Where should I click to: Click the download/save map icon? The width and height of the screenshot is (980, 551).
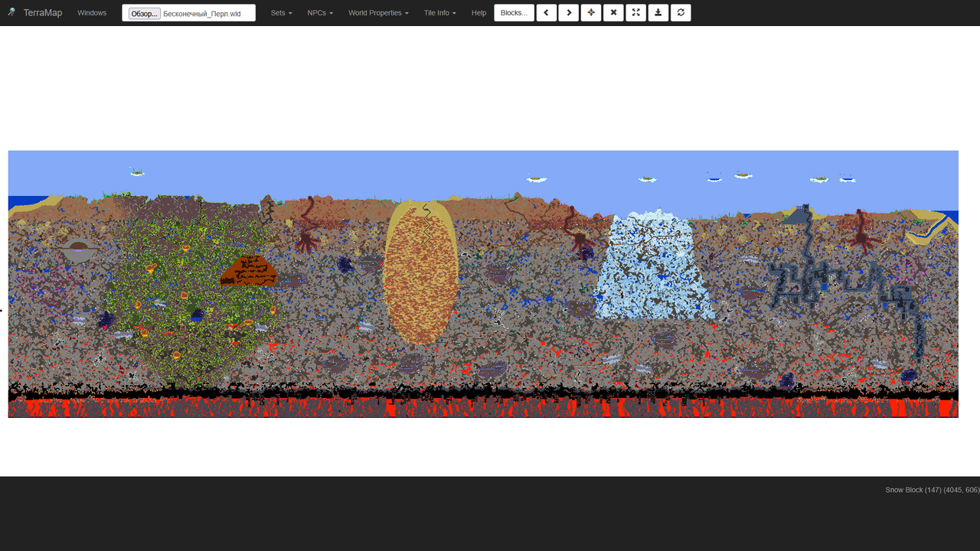tap(658, 13)
